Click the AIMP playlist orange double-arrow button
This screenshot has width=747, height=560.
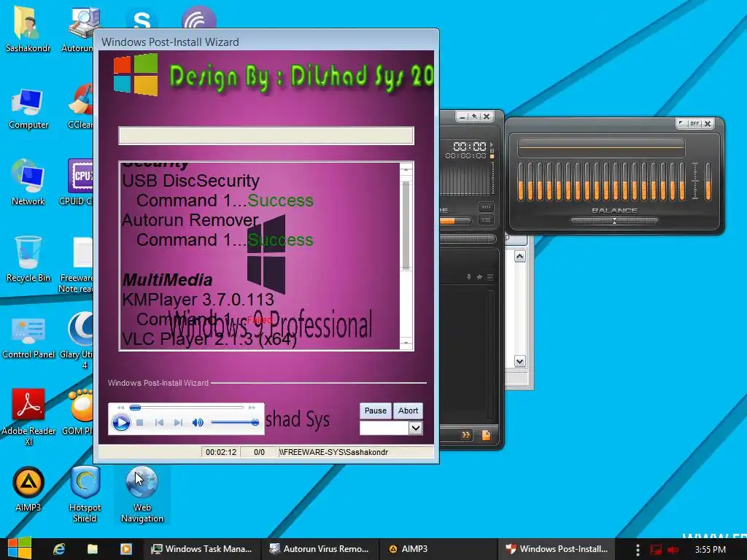(x=466, y=435)
